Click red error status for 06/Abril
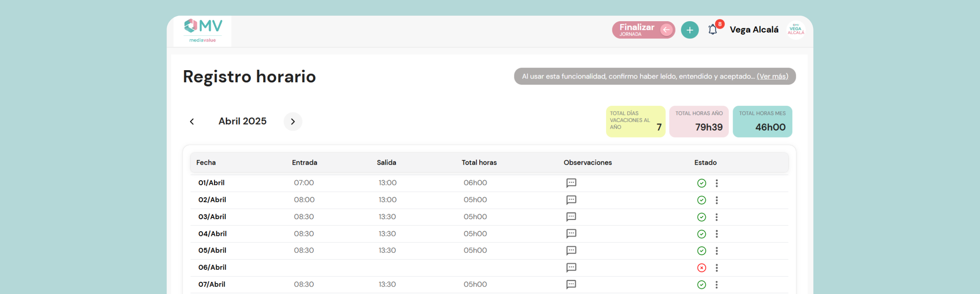Viewport: 980px width, 294px height. (x=702, y=268)
